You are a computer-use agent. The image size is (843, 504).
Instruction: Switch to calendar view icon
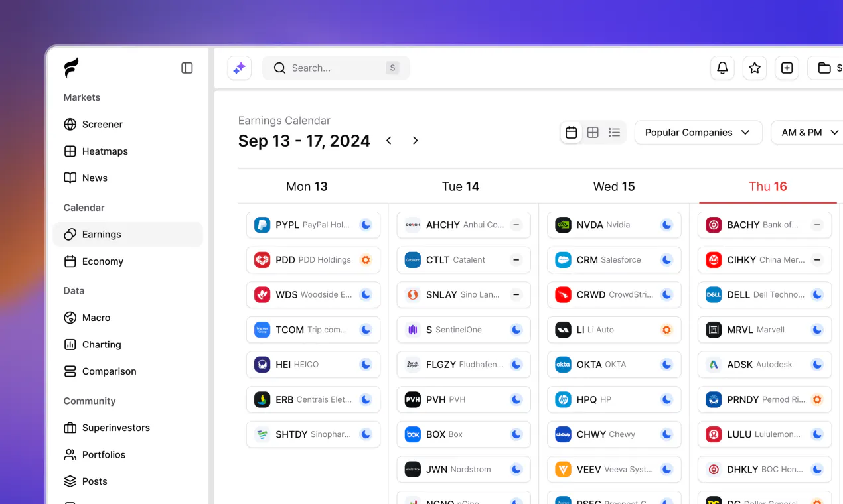point(571,133)
